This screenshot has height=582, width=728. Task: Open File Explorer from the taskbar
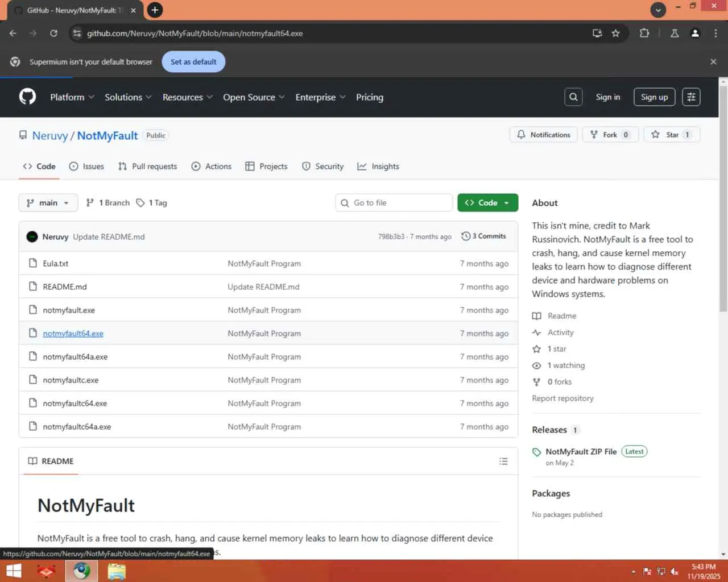(x=116, y=571)
